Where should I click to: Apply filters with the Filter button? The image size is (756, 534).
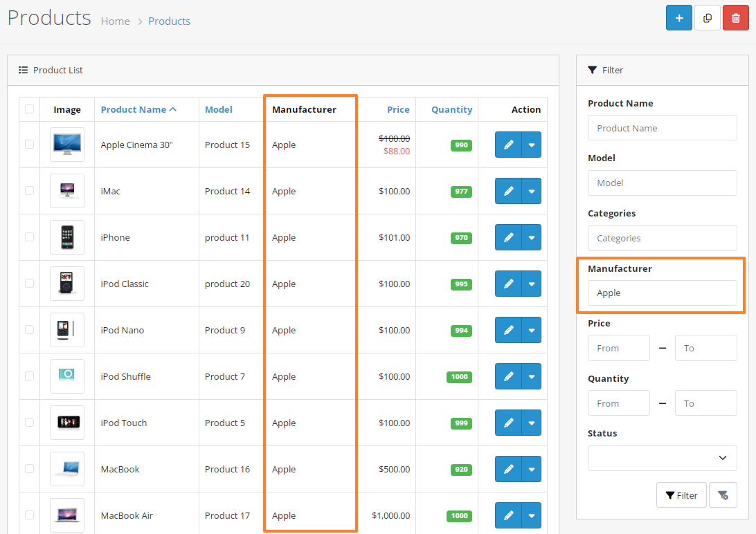pos(681,495)
